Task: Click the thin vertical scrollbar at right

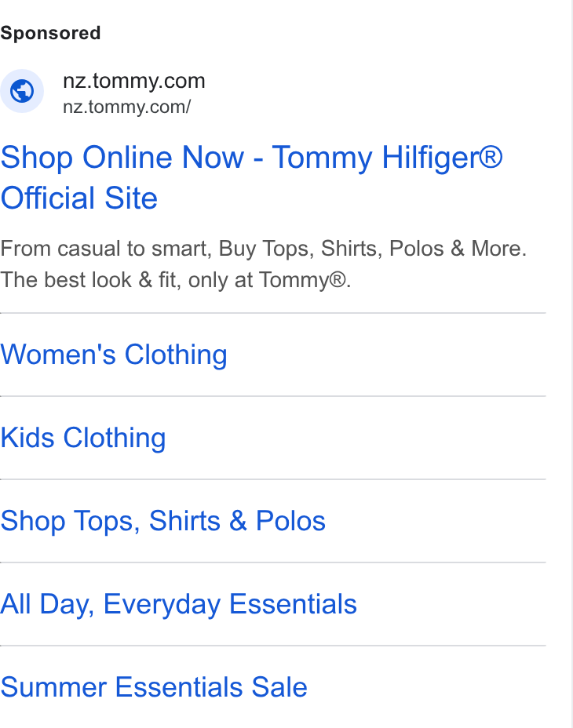Action: tap(572, 364)
